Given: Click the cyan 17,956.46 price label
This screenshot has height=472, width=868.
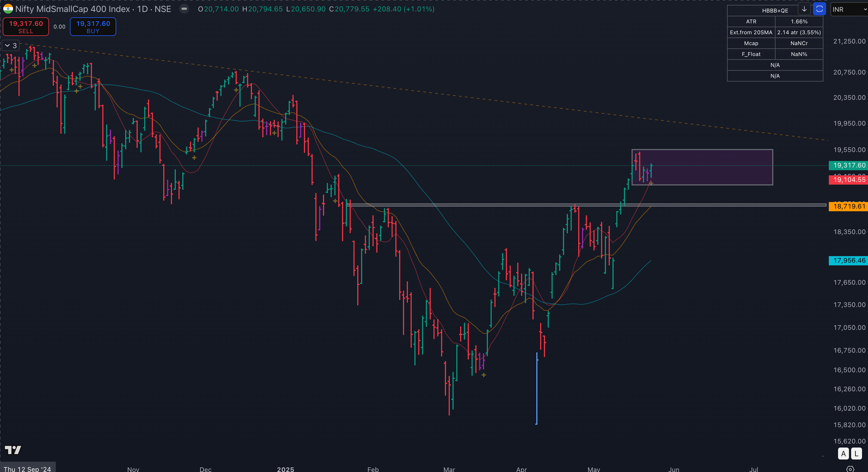Looking at the screenshot, I should 848,260.
